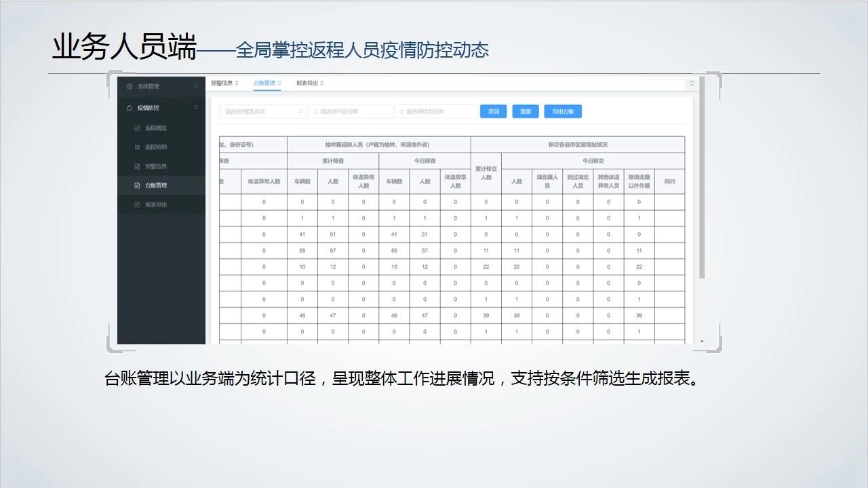The image size is (868, 488).
Task: Switch to the 报表导出 tab
Action: coord(307,83)
